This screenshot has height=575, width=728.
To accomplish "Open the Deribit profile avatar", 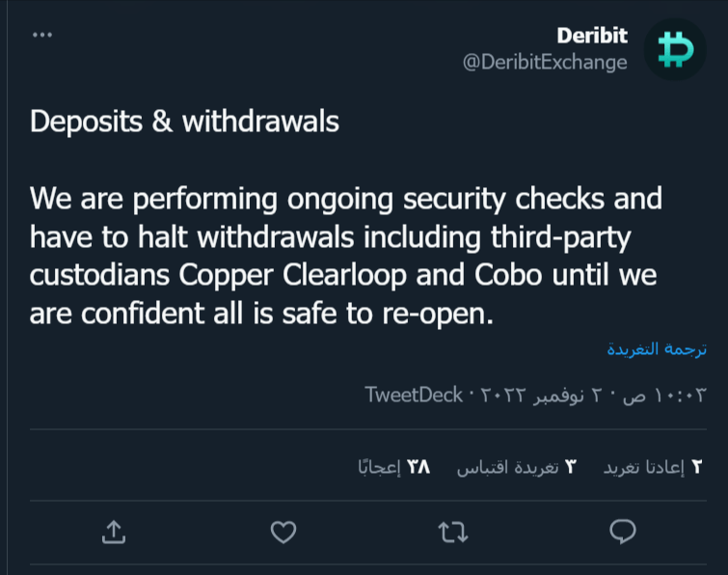I will coord(675,49).
